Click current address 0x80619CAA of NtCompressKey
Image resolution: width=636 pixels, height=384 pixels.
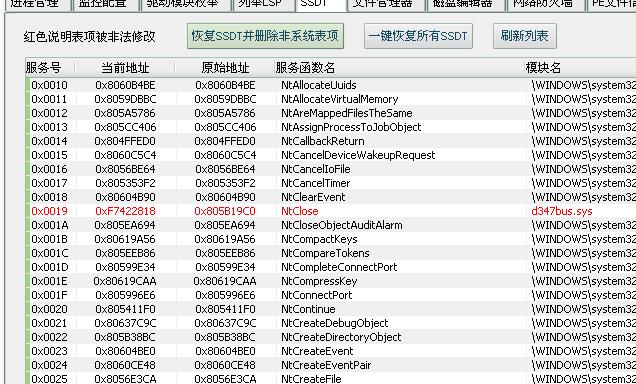125,281
